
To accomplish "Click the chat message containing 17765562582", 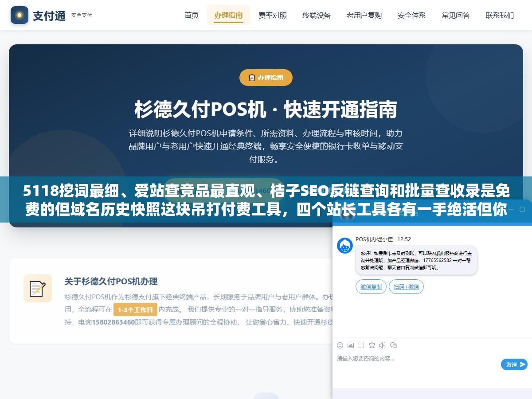I will (416, 260).
